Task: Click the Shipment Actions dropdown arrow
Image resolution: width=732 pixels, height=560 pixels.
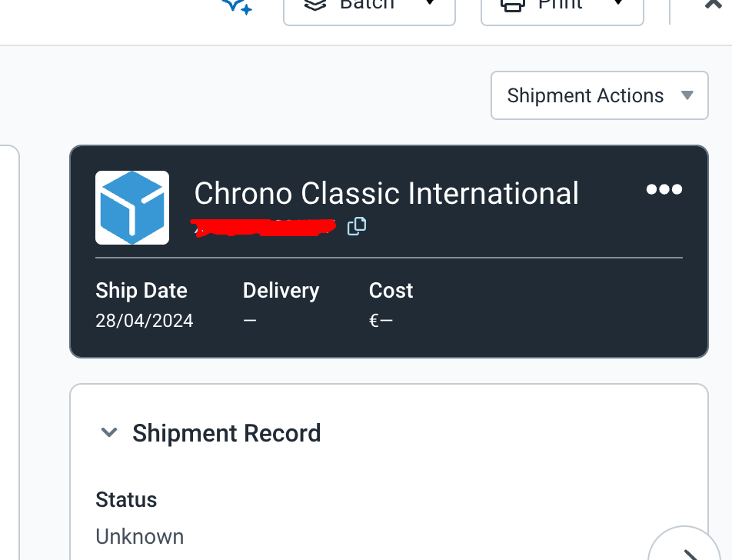Action: click(x=687, y=95)
